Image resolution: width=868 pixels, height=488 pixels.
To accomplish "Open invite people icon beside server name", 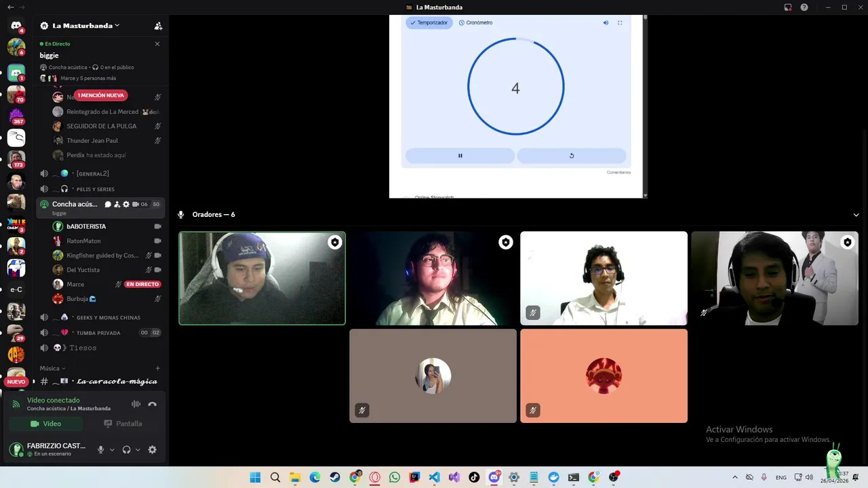I will 158,26.
